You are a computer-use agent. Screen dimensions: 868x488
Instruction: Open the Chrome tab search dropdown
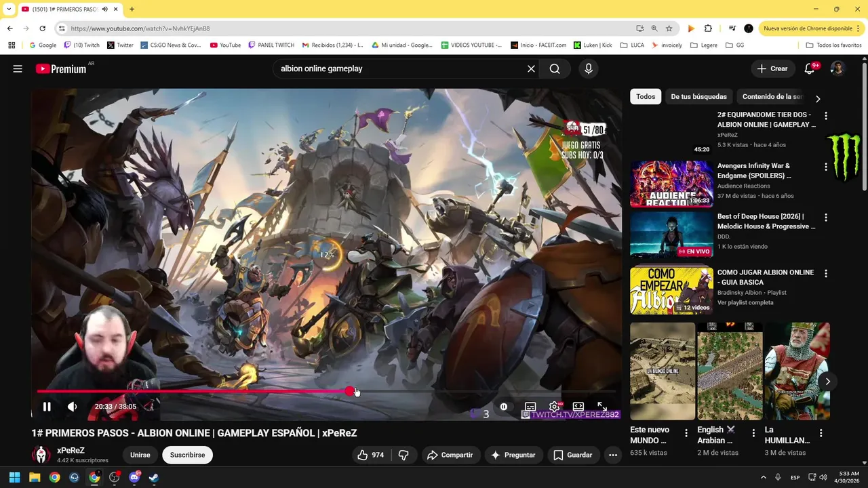[x=9, y=9]
